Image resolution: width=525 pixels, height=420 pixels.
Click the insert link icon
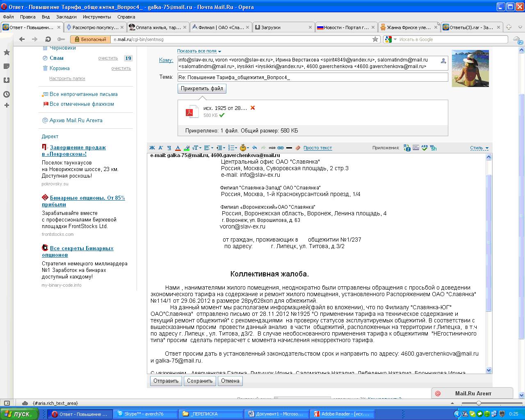(x=281, y=148)
